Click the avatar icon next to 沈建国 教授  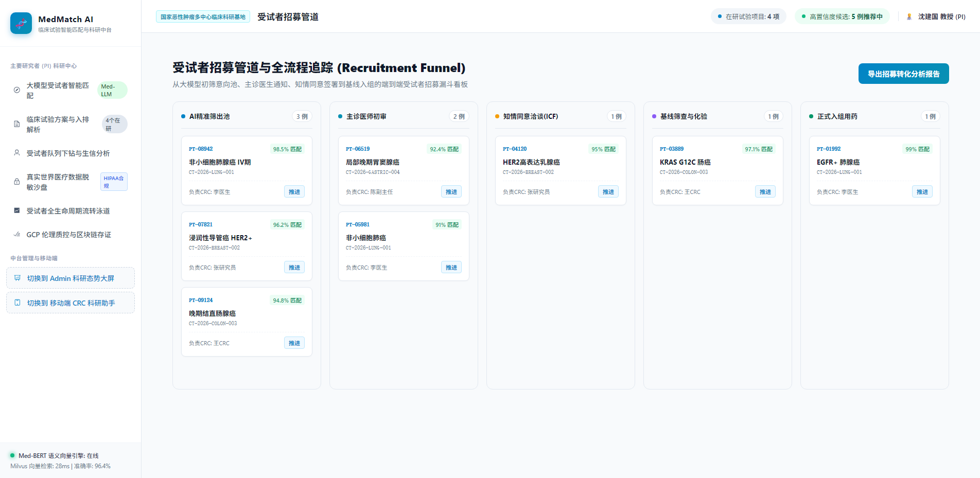[909, 16]
